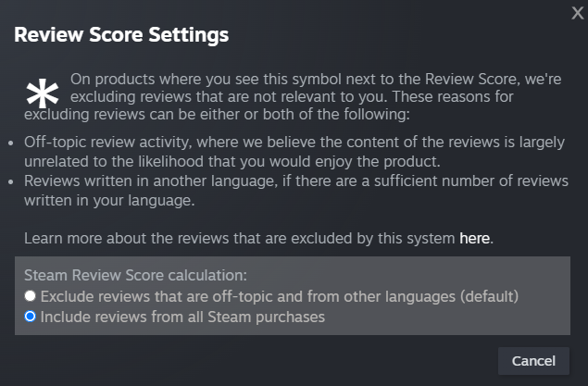588x386 pixels.
Task: Select Exclude off-topic reviews radio button
Action: (x=30, y=296)
